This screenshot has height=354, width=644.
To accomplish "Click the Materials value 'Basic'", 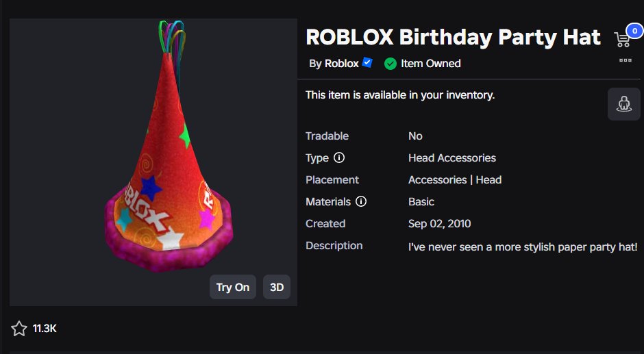I will click(421, 201).
